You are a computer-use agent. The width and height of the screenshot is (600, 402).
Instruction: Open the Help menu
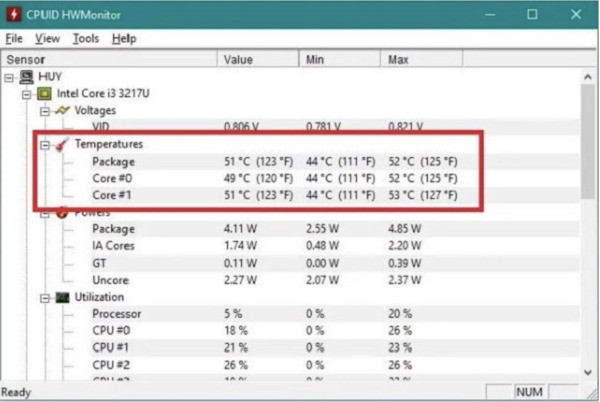pyautogui.click(x=124, y=39)
